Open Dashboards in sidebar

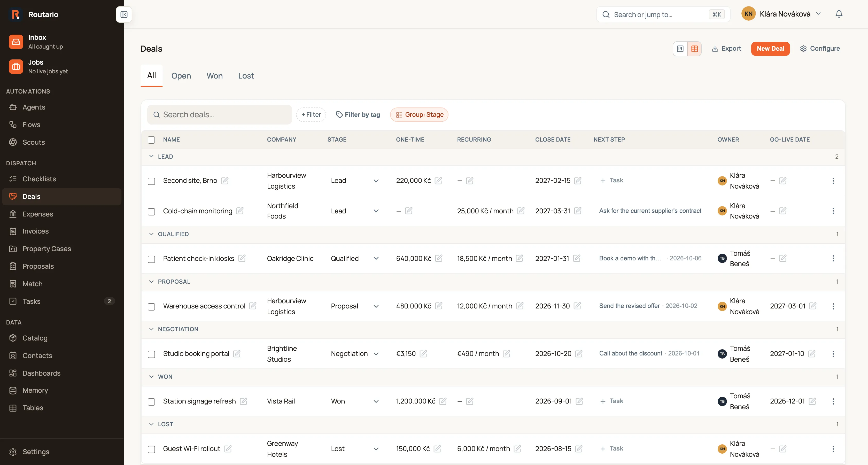click(x=62, y=373)
